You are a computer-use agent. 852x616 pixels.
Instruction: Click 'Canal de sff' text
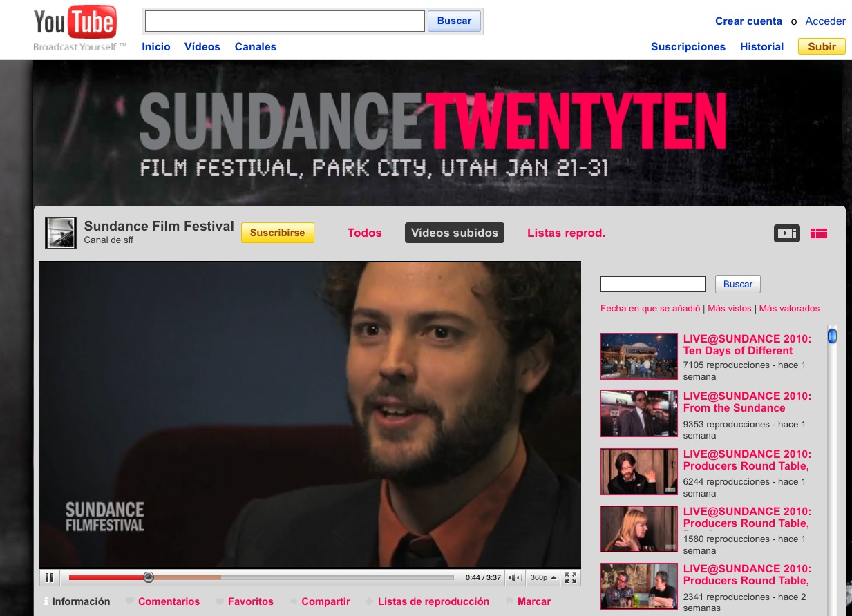coord(108,240)
